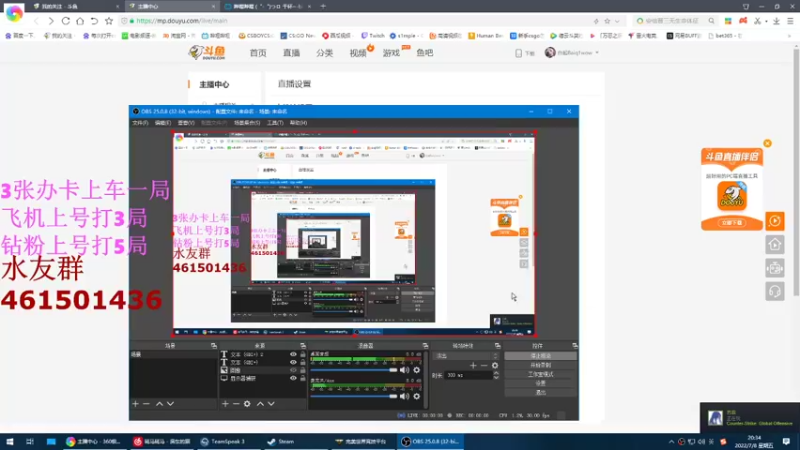
Task: Move the selected source down
Action: click(x=271, y=404)
